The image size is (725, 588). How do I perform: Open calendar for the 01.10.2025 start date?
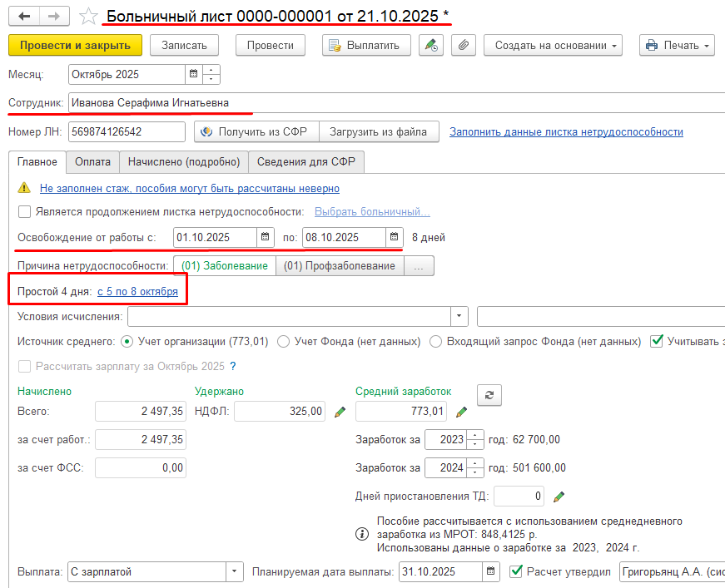click(265, 237)
